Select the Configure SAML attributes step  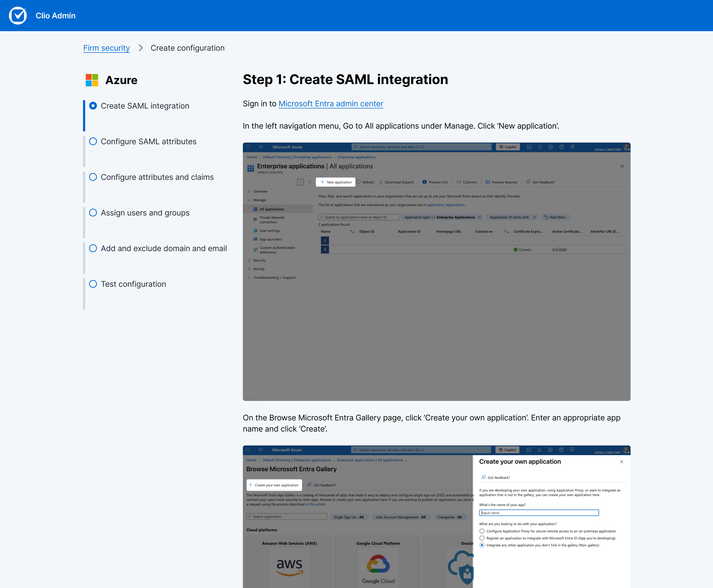coord(148,141)
